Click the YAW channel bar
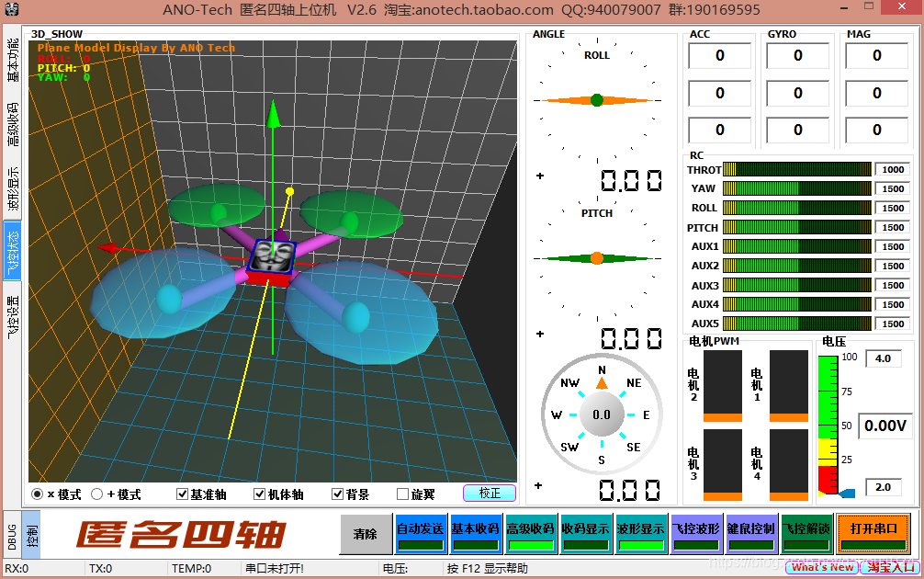 pyautogui.click(x=796, y=188)
